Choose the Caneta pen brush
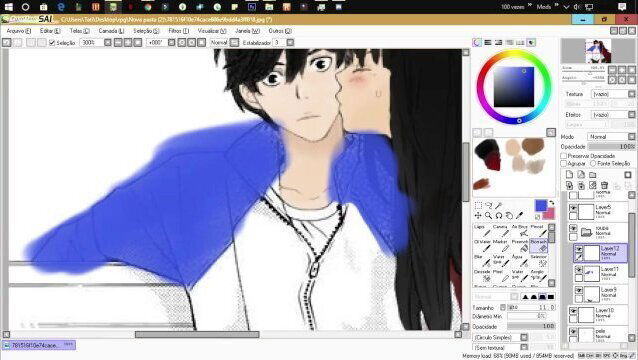 tap(501, 231)
